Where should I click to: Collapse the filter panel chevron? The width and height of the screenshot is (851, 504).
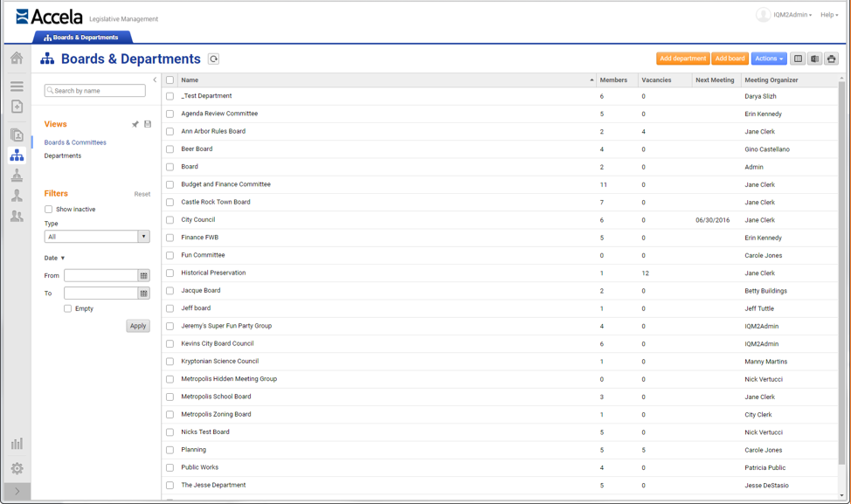pos(155,79)
